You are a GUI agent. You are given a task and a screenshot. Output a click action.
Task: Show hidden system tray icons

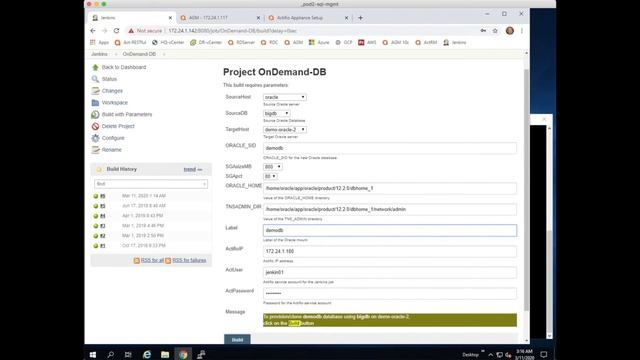click(x=490, y=355)
